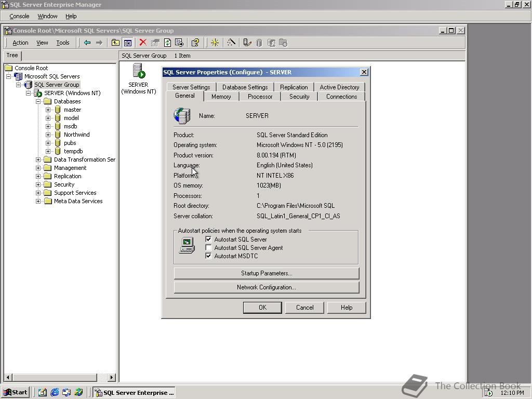Click the Management folder icon in the tree
The width and height of the screenshot is (532, 399).
pyautogui.click(x=48, y=168)
